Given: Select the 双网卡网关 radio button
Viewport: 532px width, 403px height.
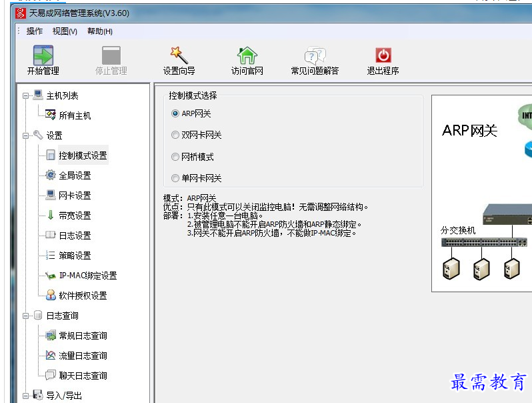Looking at the screenshot, I should 175,135.
